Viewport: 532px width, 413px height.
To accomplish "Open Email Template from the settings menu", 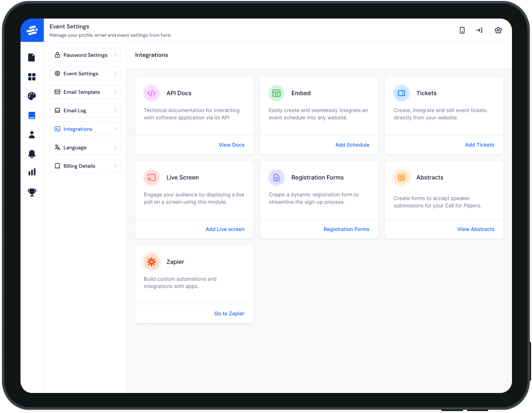I will [85, 92].
